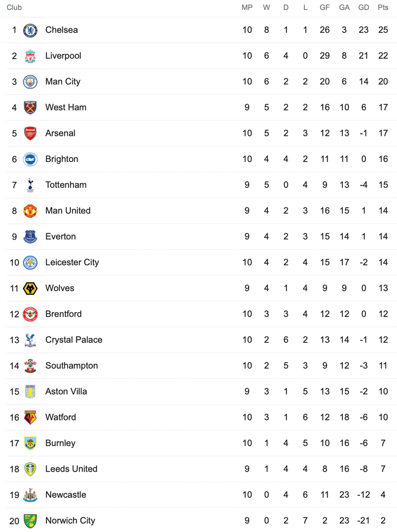
Task: Open the Man United team link
Action: [x=68, y=211]
